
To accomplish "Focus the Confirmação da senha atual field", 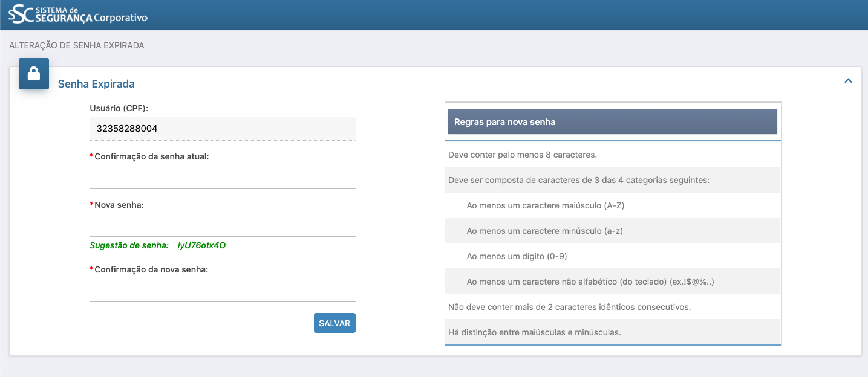I will click(222, 178).
